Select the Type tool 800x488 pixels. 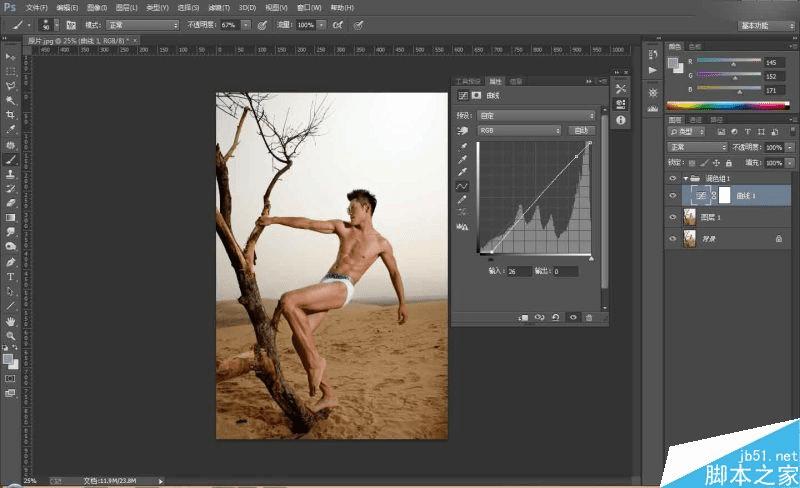(x=10, y=276)
